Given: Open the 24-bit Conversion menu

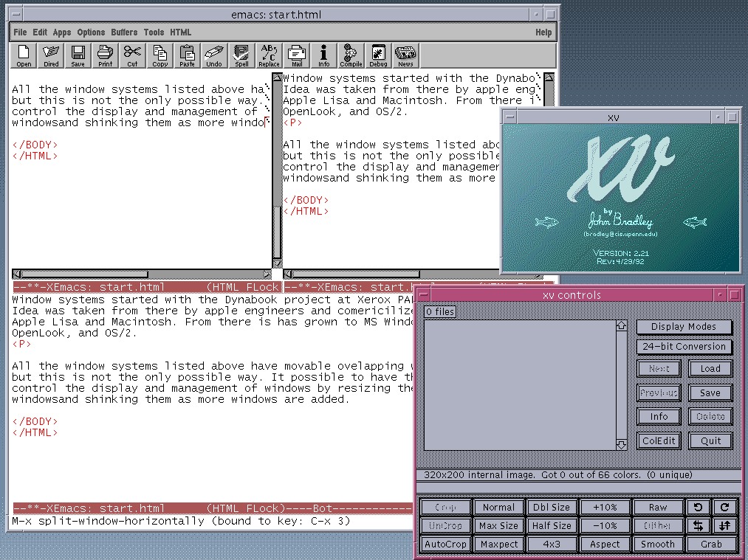Looking at the screenshot, I should tap(684, 347).
